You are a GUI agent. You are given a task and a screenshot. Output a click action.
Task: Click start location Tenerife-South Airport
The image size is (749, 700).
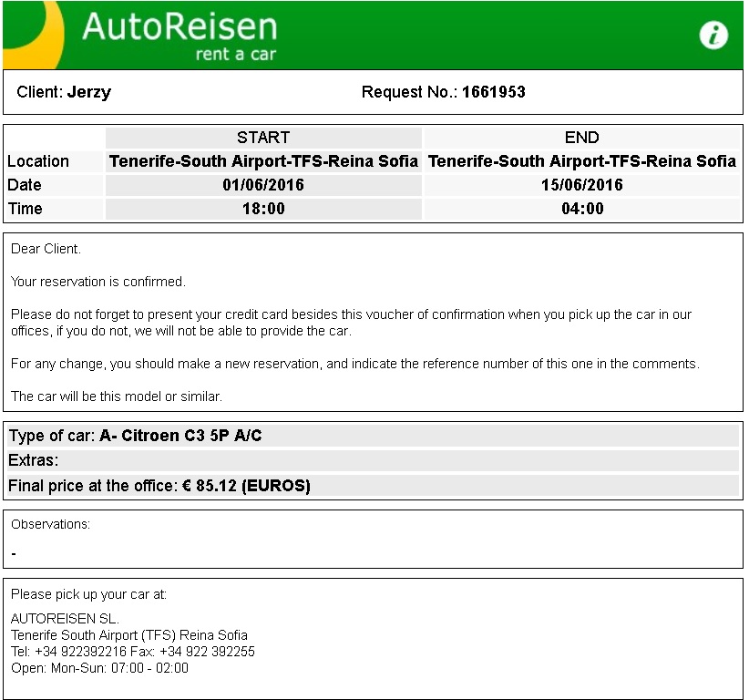click(263, 161)
